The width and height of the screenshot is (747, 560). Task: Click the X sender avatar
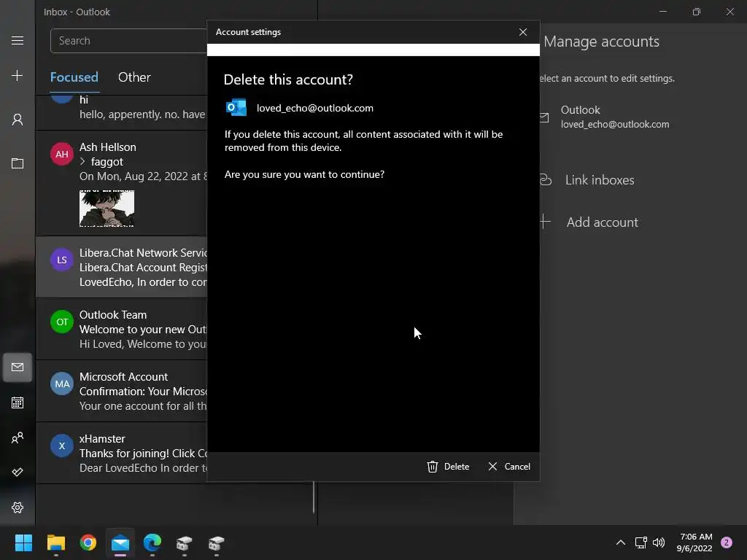[62, 446]
